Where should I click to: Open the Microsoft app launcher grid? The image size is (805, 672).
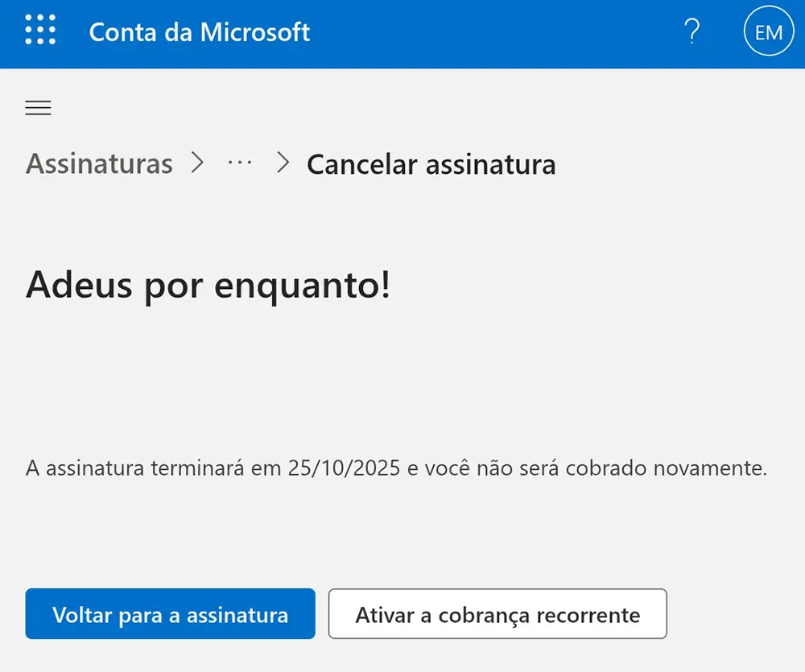(40, 31)
